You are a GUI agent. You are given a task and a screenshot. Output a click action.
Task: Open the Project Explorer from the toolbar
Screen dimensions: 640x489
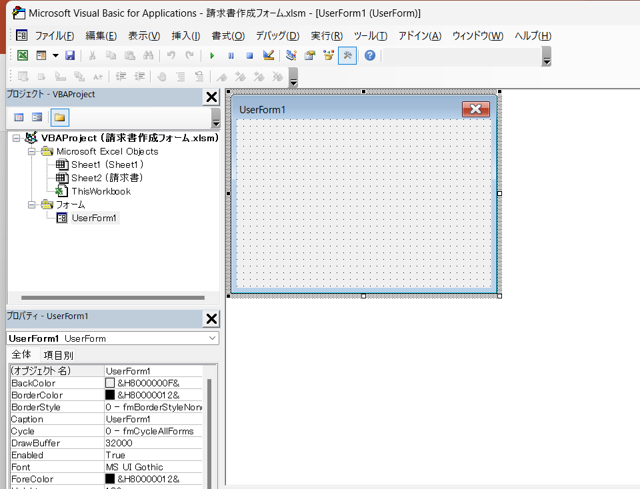(x=291, y=56)
